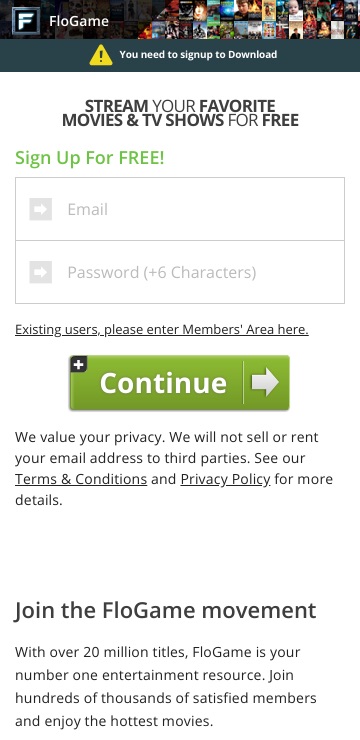This screenshot has height=740, width=360.
Task: Click the FloGame brand name in header
Action: pos(79,21)
